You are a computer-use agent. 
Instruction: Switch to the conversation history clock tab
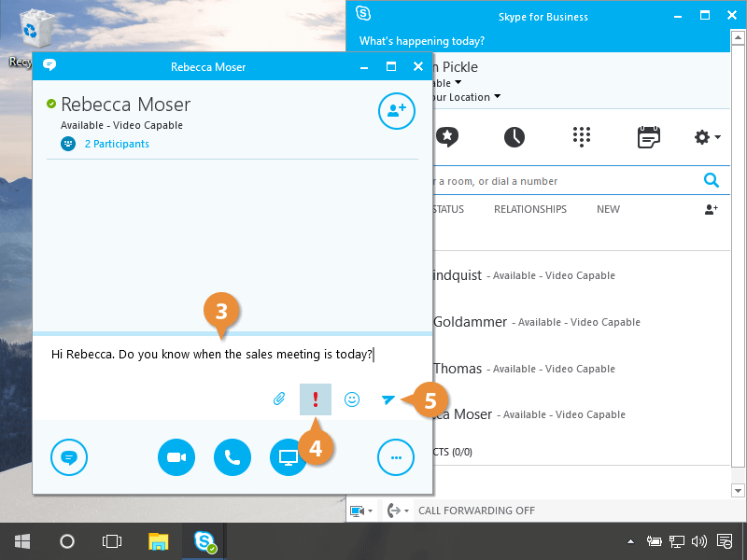(514, 137)
